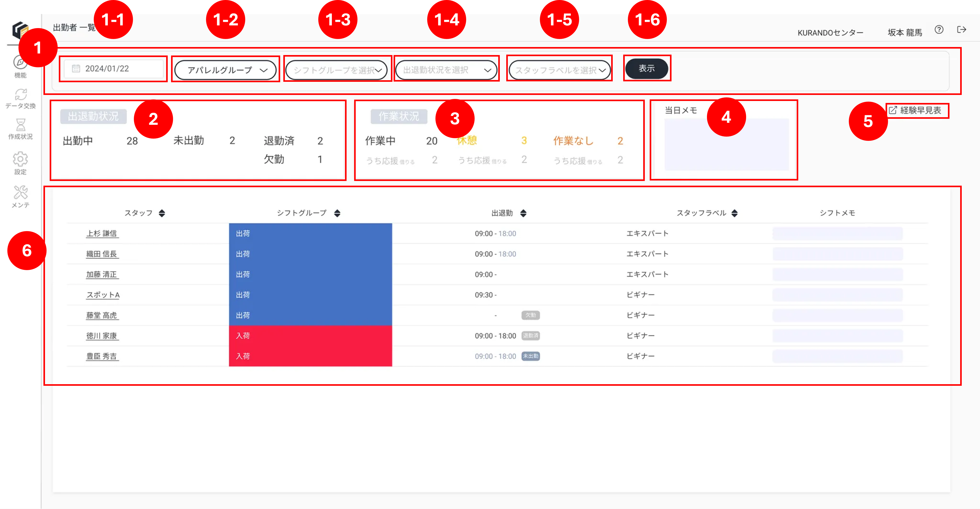Viewport: 980px width, 509px height.
Task: Click the 退勤済 label in summary
Action: point(279,141)
